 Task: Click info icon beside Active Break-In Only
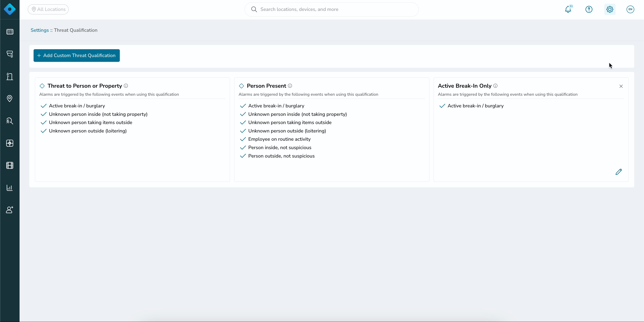[495, 86]
